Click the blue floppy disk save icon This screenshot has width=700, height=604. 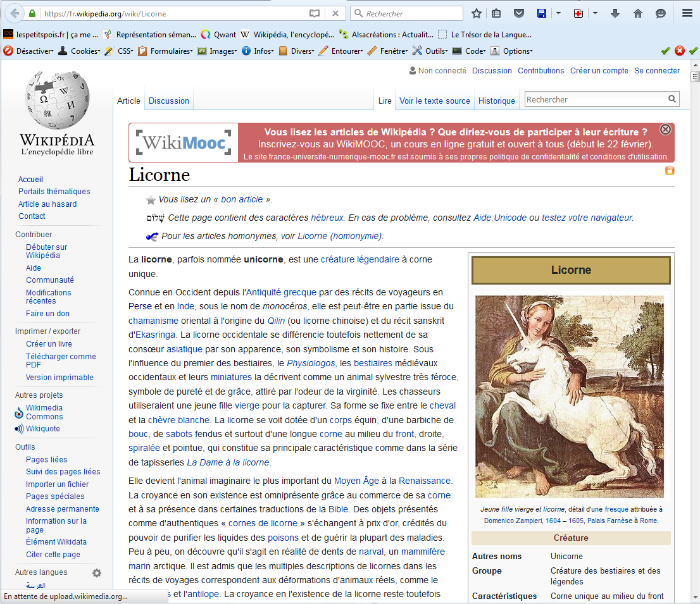coord(542,13)
